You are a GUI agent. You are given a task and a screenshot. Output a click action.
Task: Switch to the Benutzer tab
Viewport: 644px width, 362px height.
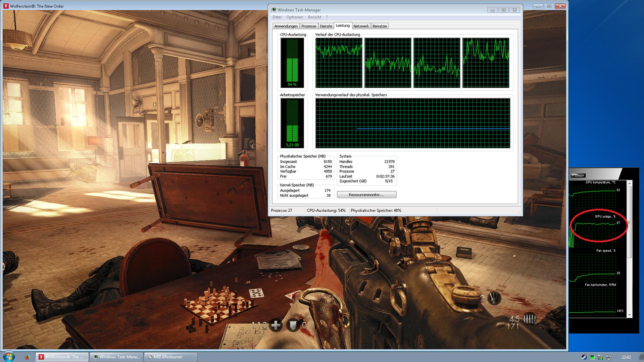(x=380, y=26)
